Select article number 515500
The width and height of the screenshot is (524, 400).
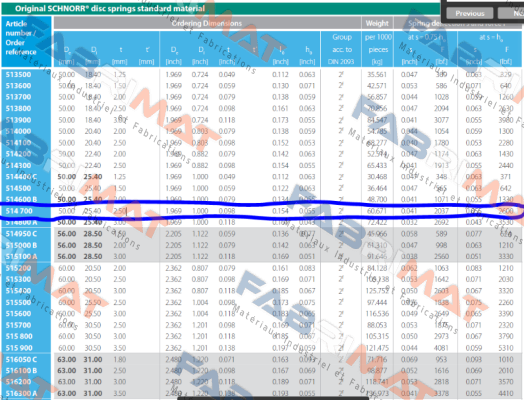tap(18, 302)
